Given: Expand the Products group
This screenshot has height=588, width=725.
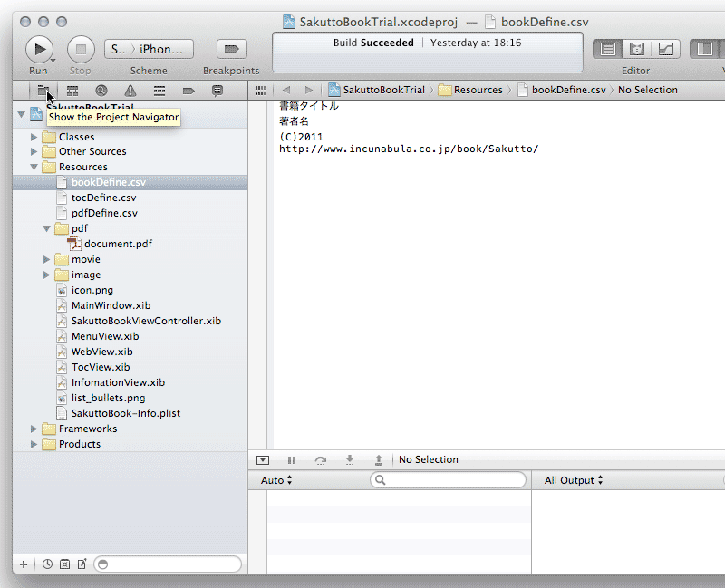Looking at the screenshot, I should tap(34, 444).
